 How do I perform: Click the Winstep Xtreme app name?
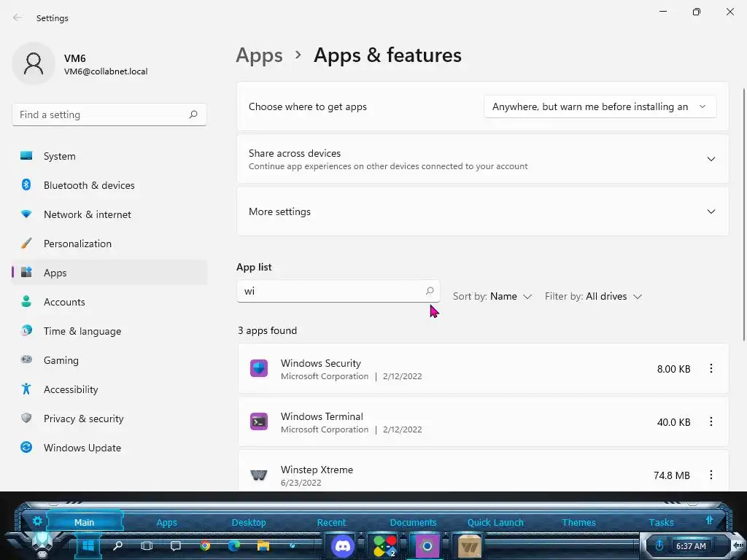317,470
